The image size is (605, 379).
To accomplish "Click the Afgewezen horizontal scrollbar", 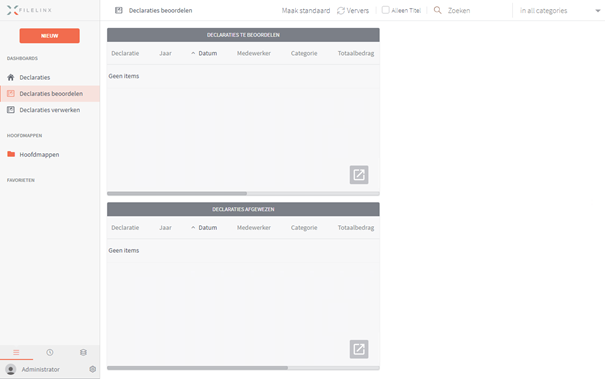I will (x=197, y=368).
